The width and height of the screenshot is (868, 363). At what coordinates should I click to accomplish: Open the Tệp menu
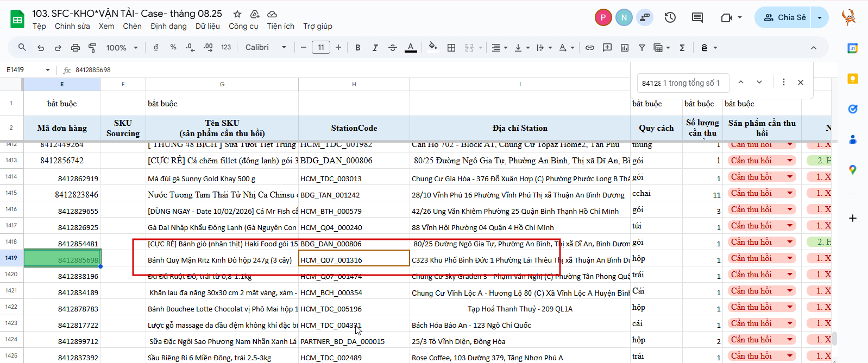pyautogui.click(x=39, y=26)
